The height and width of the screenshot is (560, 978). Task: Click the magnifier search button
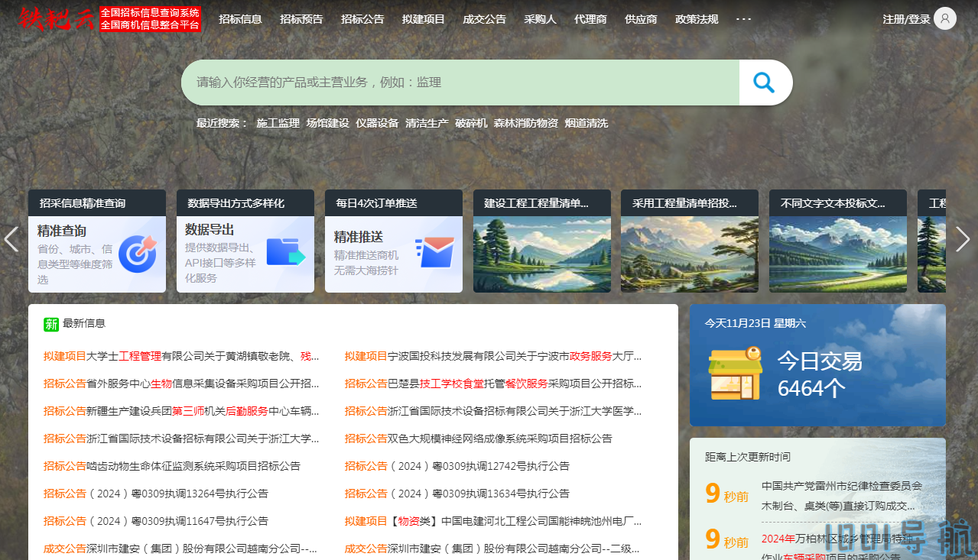[x=764, y=83]
